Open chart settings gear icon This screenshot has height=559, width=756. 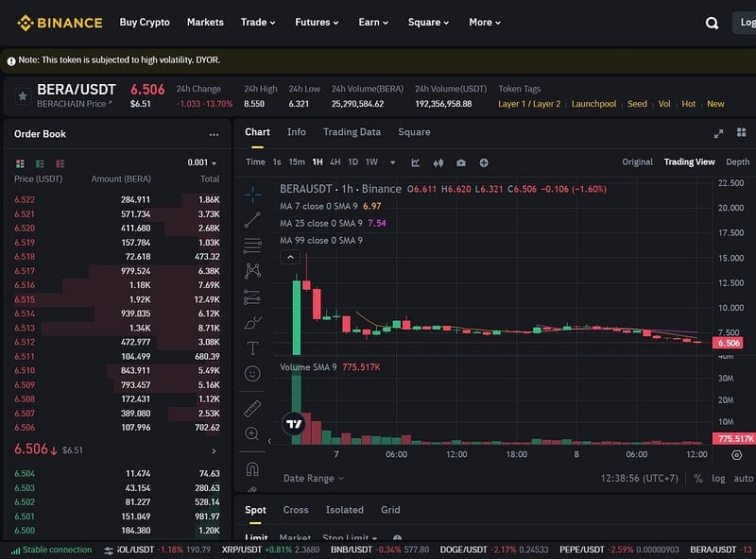click(x=737, y=454)
